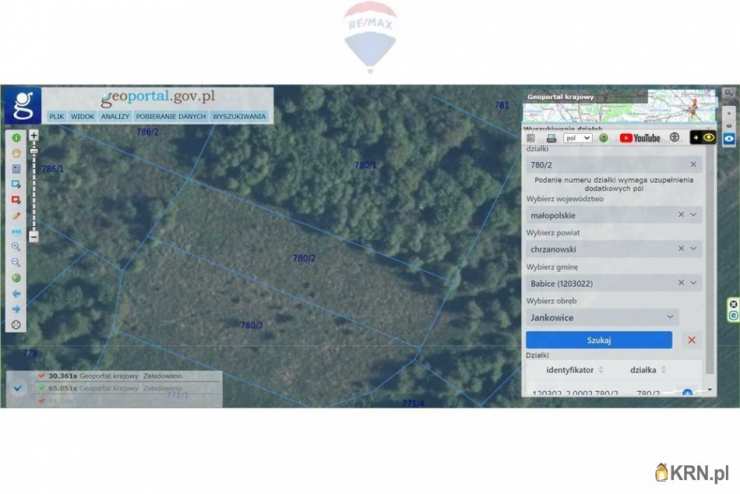Click the zoom in plus button
The image size is (740, 494).
coord(33,135)
